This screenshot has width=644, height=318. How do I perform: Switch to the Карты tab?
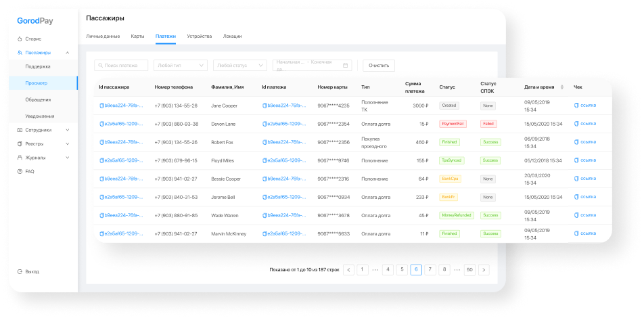tap(137, 36)
